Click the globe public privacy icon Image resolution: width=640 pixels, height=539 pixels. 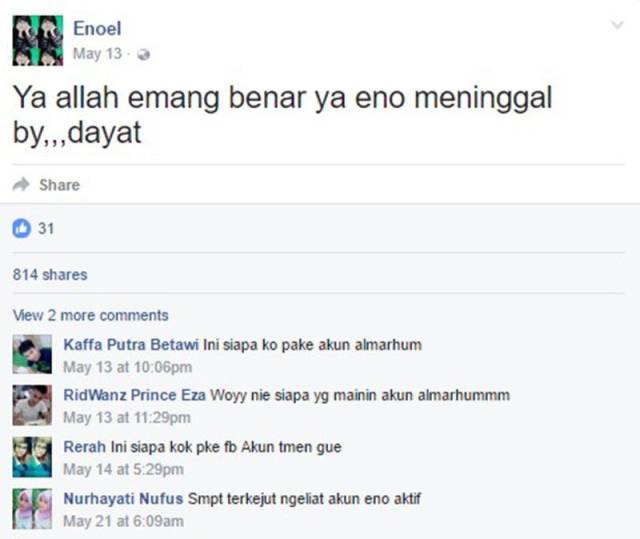(143, 54)
